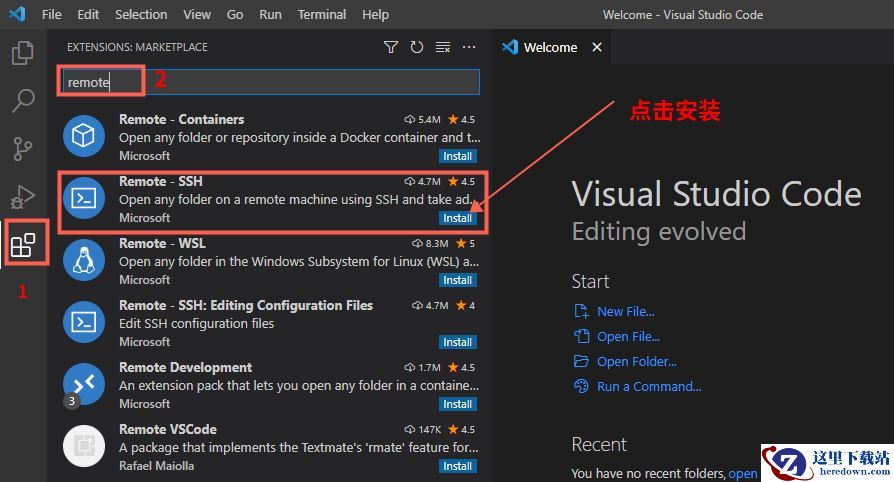Image resolution: width=894 pixels, height=482 pixels.
Task: Click the Remote - Containers extension icon
Action: [x=84, y=136]
